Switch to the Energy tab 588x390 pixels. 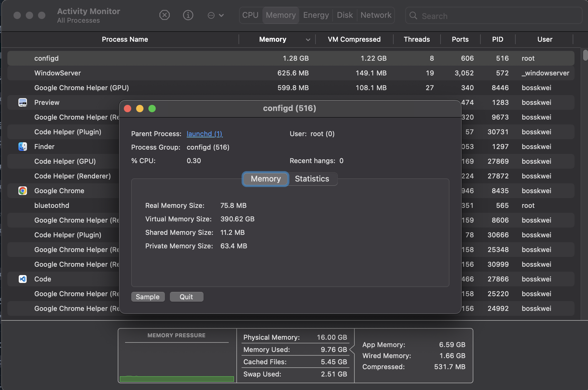[316, 15]
